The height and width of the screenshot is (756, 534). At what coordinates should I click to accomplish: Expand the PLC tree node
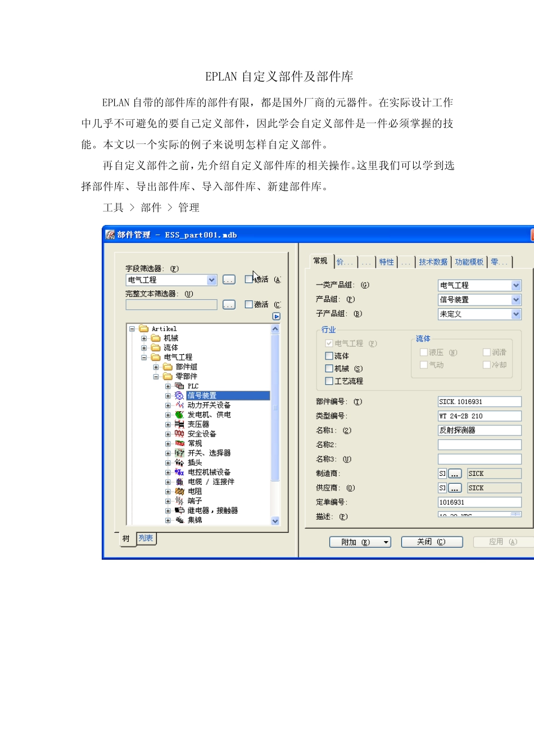click(x=168, y=386)
